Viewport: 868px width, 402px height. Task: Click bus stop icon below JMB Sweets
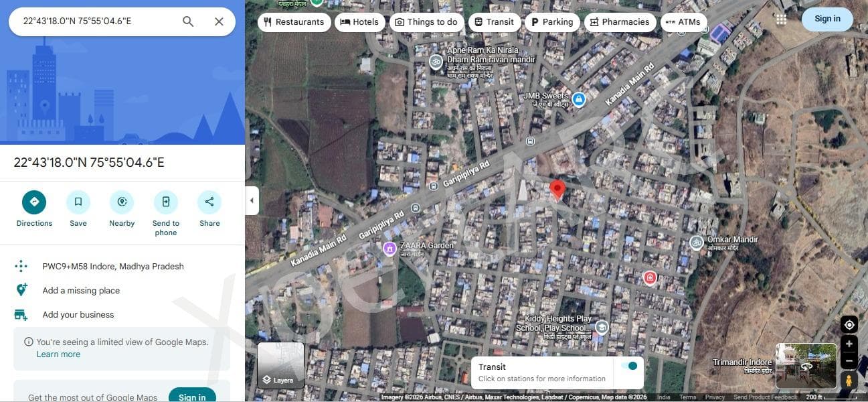click(x=531, y=141)
